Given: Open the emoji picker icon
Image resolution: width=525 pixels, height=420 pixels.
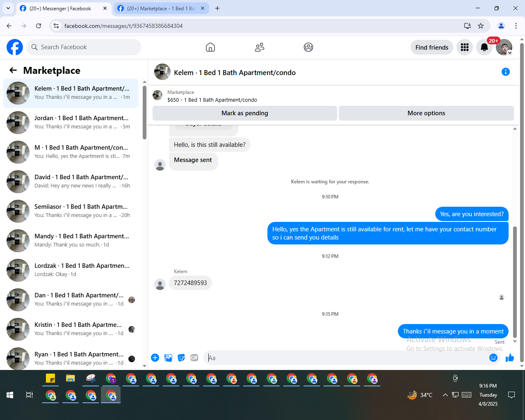Looking at the screenshot, I should [x=493, y=358].
